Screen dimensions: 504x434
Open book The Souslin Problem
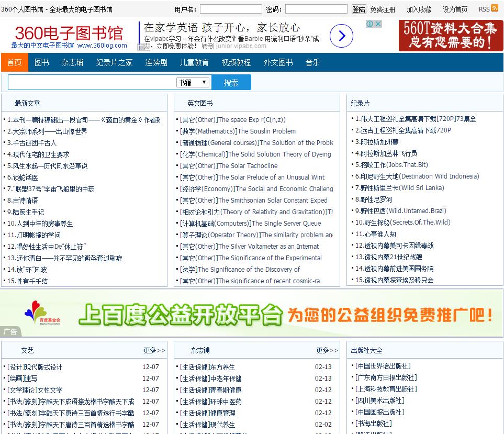click(x=238, y=131)
